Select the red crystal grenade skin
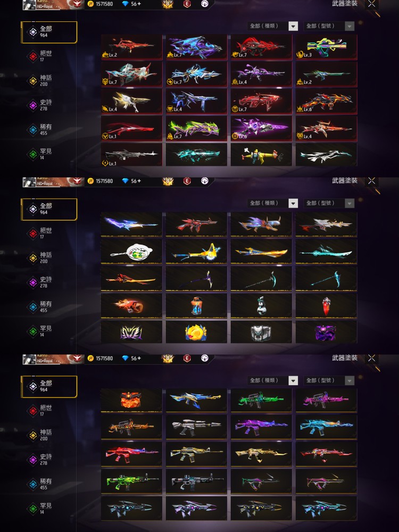 coord(326,306)
